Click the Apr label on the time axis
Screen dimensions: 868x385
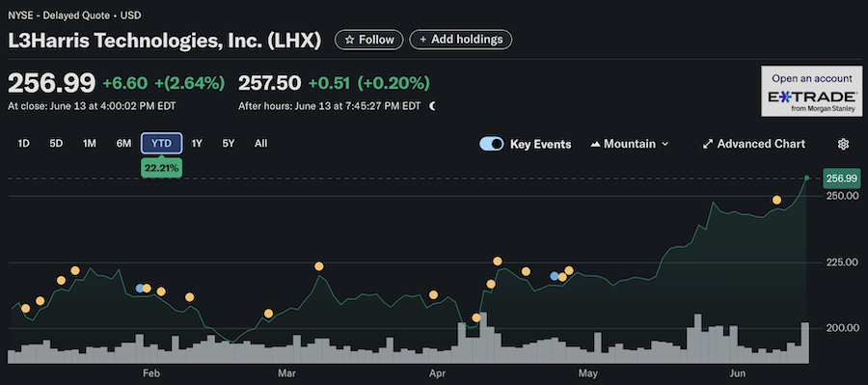tap(437, 373)
